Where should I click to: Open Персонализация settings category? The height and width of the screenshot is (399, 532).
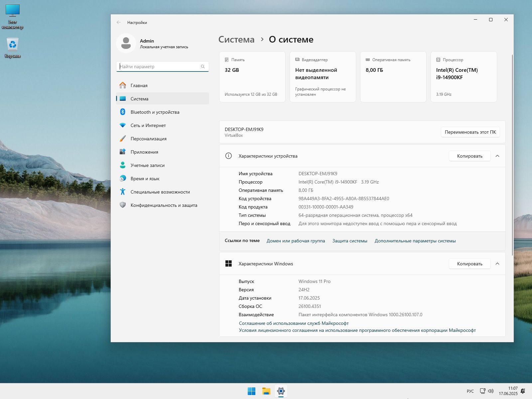163,139
